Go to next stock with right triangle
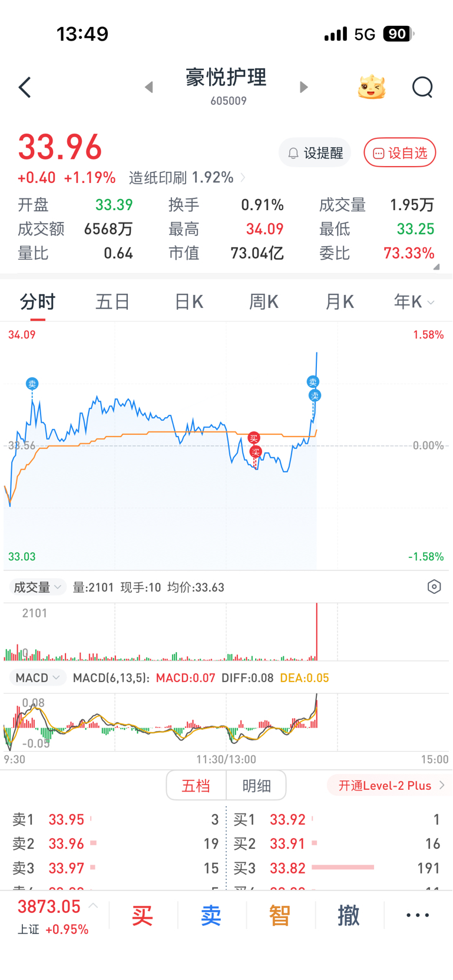453x980 pixels. point(303,88)
